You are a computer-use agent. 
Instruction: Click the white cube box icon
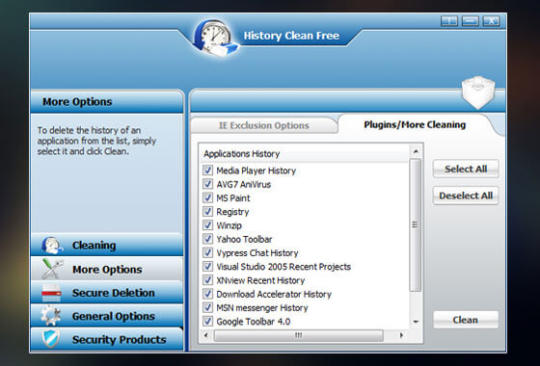tap(478, 92)
